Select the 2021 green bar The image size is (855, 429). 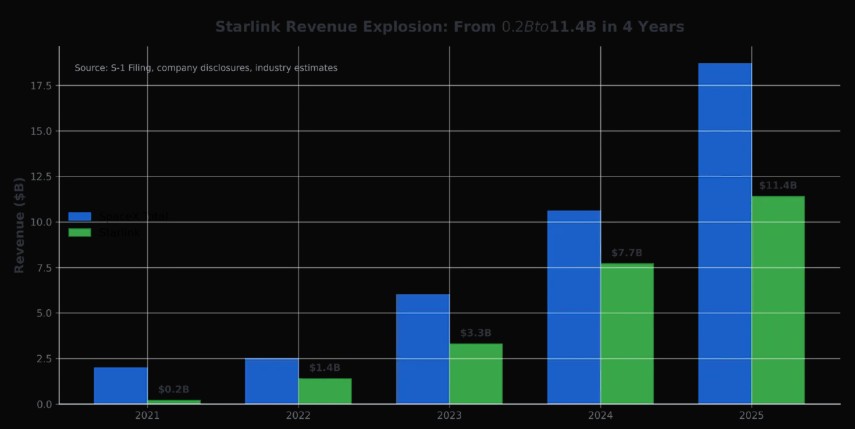pos(174,402)
